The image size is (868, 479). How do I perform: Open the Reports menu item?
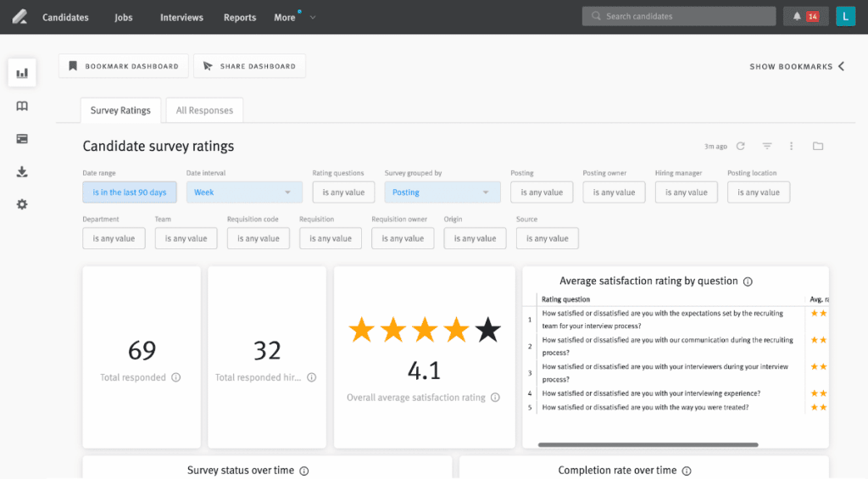[240, 17]
